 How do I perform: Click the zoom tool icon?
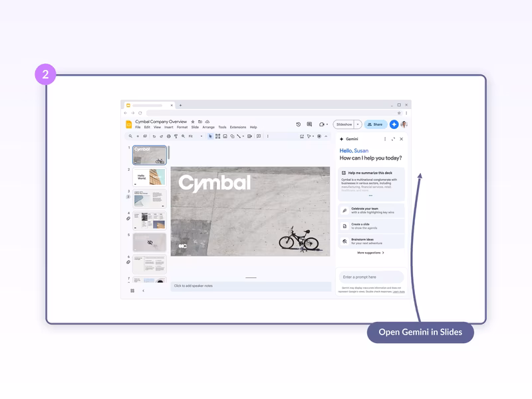(x=184, y=136)
